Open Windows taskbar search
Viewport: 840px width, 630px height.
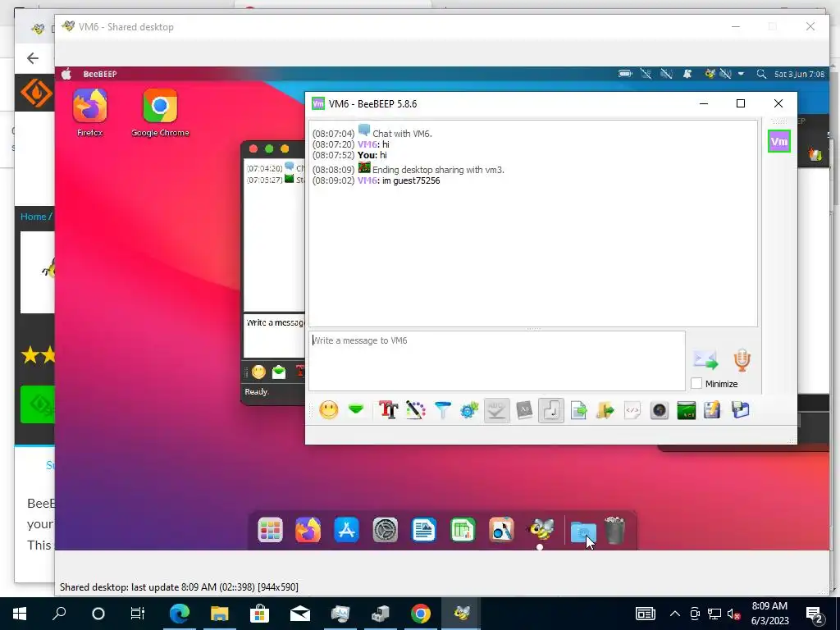coord(59,614)
